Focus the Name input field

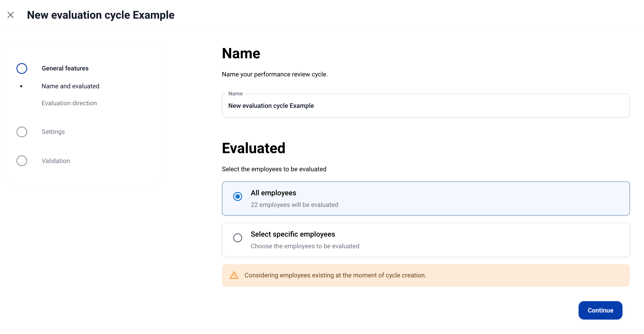(425, 106)
